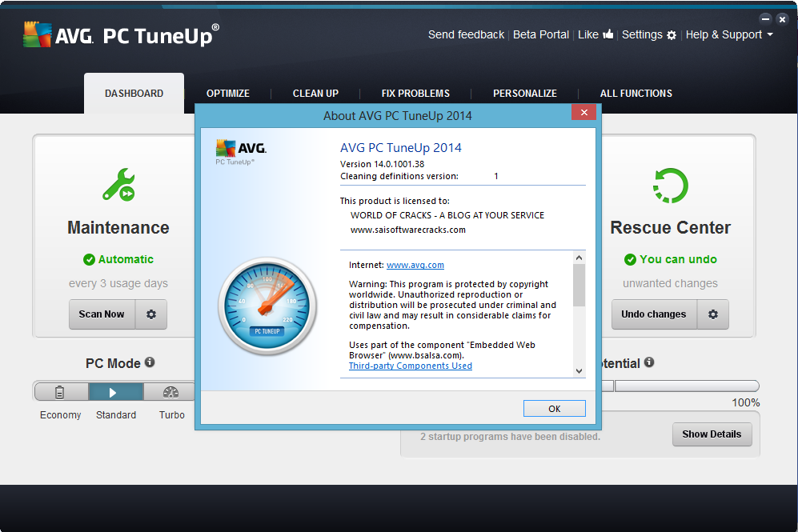Click the Like text in header
Viewport: 798px width, 532px height.
click(588, 34)
